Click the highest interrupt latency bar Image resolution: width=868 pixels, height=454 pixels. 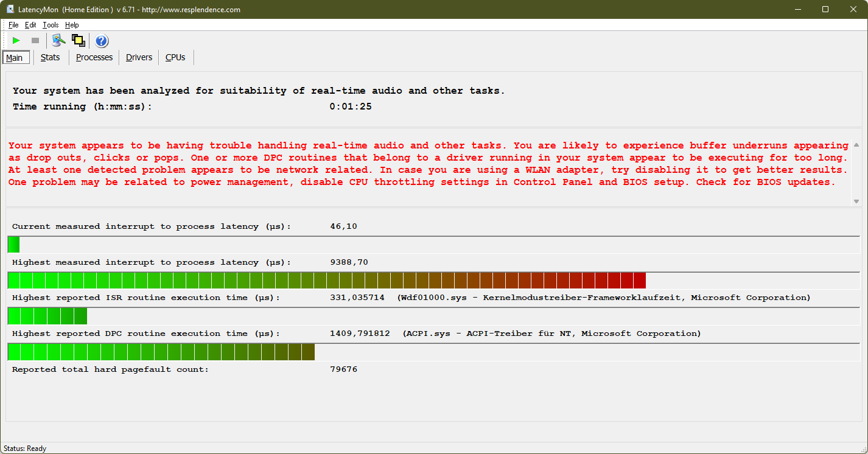point(326,281)
